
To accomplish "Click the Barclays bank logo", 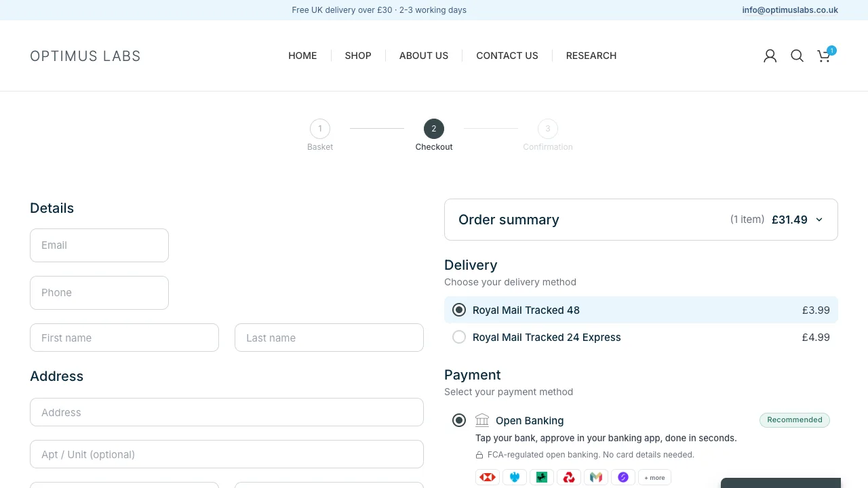I will (x=515, y=477).
